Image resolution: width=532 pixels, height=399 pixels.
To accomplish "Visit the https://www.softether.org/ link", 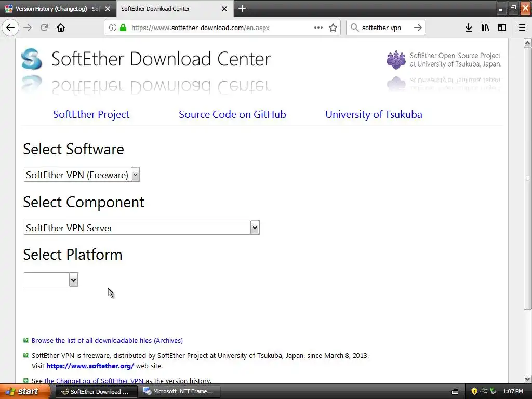I will pyautogui.click(x=90, y=366).
